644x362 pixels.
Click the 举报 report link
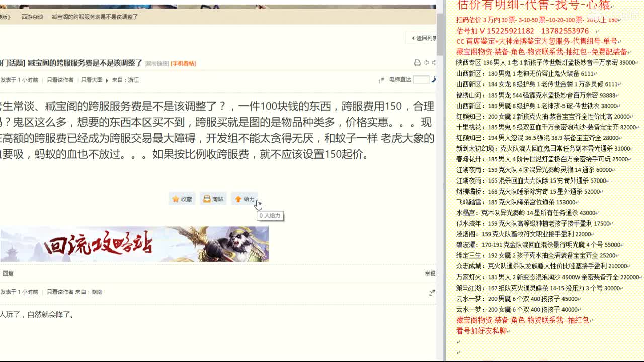(430, 274)
